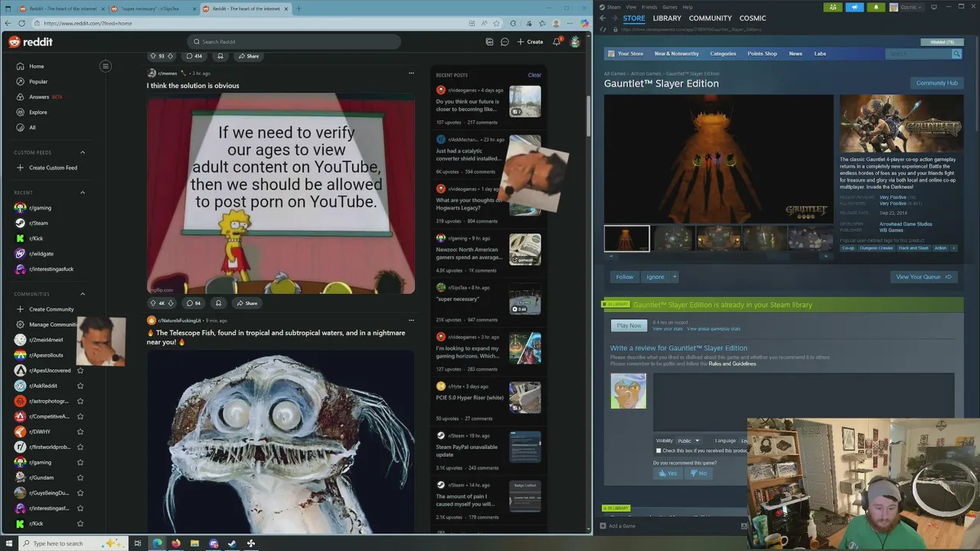Open the Friends menu in Steam
Image resolution: width=980 pixels, height=551 pixels.
pyautogui.click(x=649, y=7)
